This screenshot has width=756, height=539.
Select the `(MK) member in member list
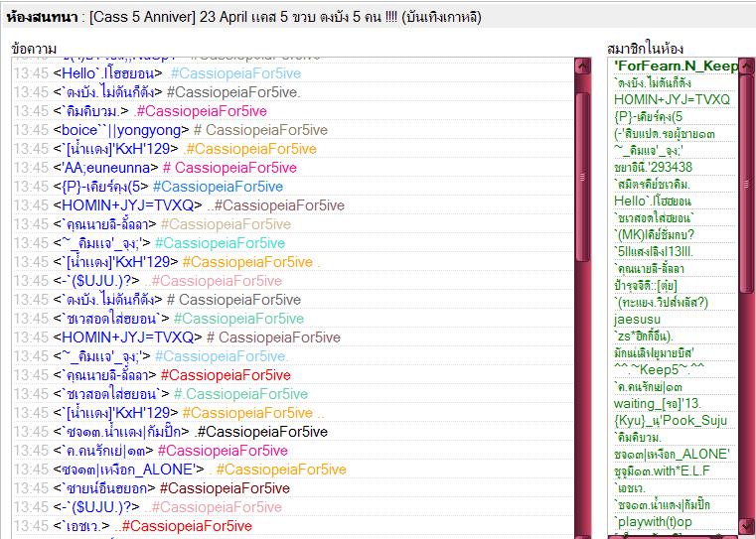654,234
